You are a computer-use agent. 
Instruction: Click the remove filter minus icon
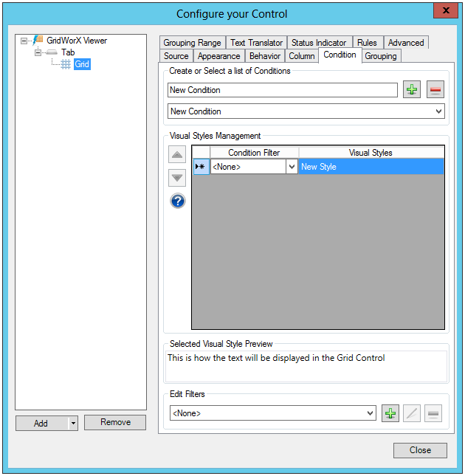pos(434,413)
